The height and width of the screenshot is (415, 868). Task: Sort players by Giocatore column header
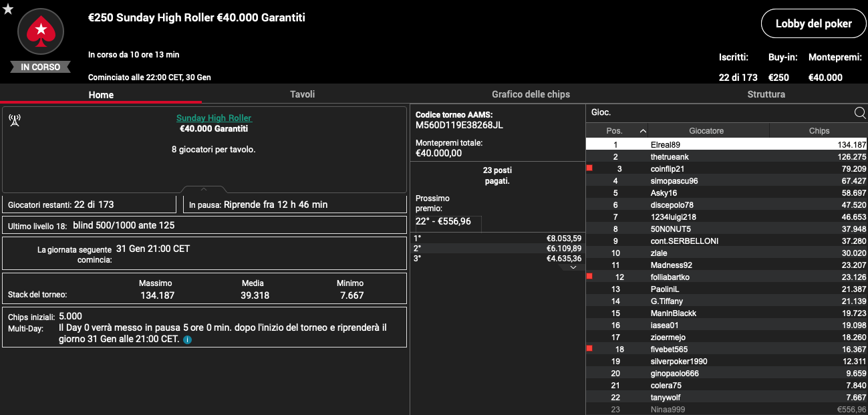[x=706, y=131]
